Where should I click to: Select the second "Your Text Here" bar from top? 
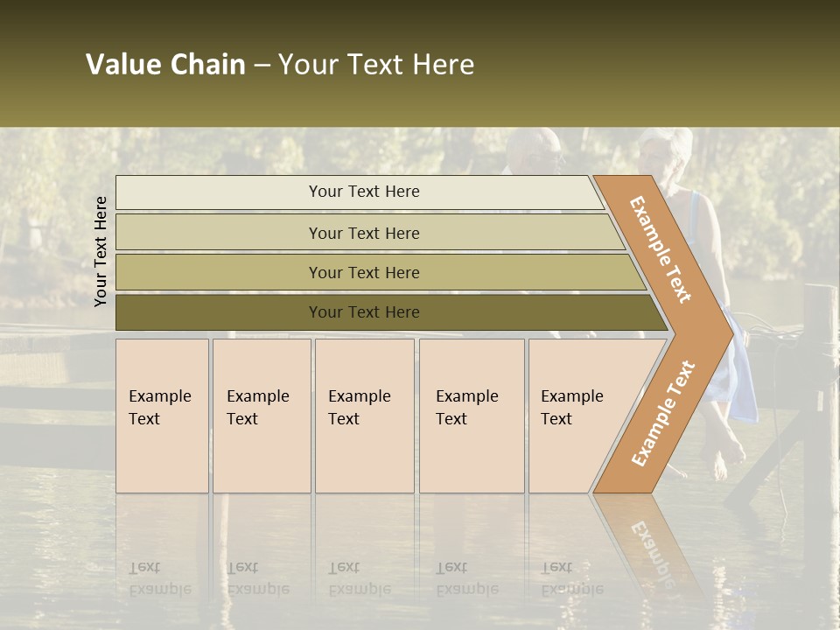(x=363, y=233)
